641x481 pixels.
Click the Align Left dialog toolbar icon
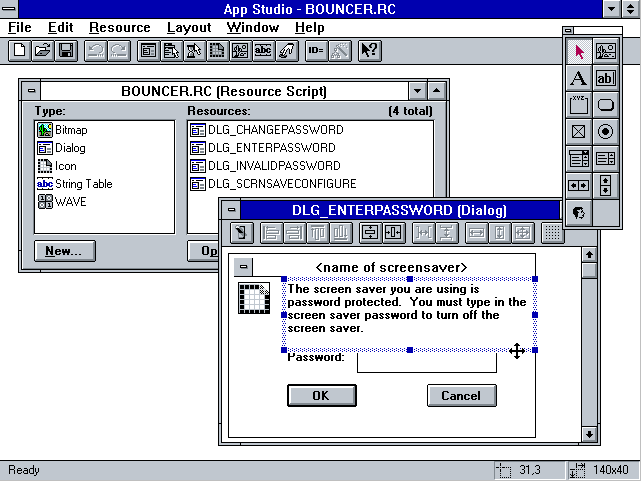point(271,233)
